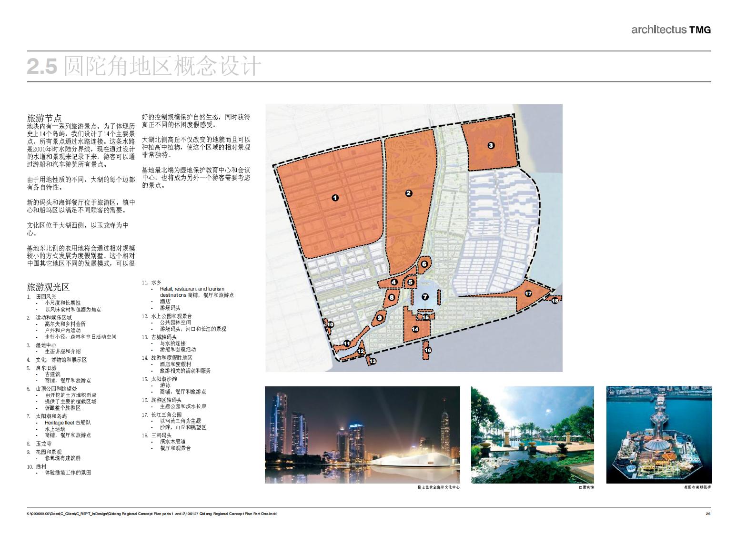
Task: Open the night skyline cultural center photo
Action: (x=362, y=434)
